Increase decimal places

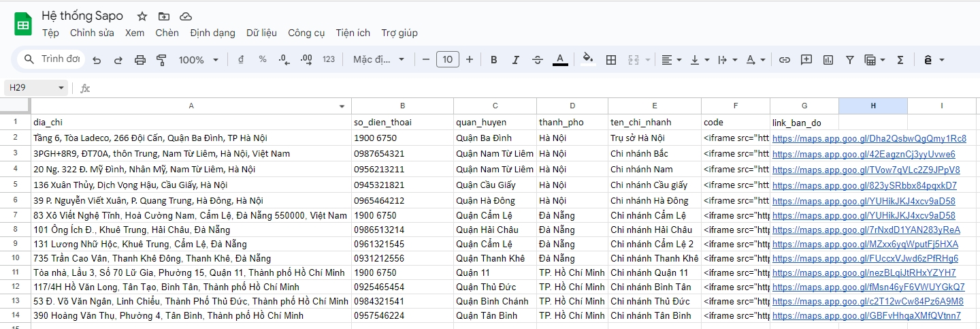(x=306, y=60)
